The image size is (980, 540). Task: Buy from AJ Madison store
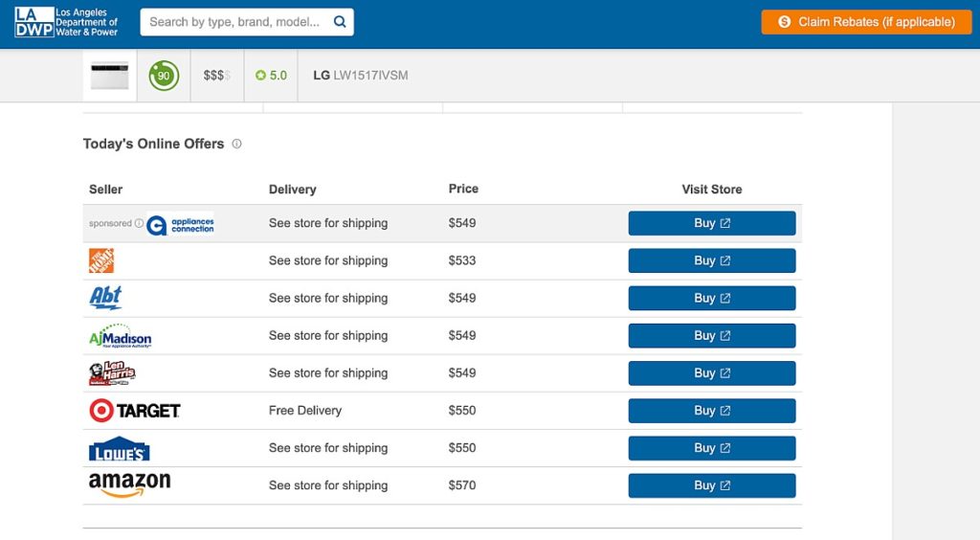coord(712,336)
